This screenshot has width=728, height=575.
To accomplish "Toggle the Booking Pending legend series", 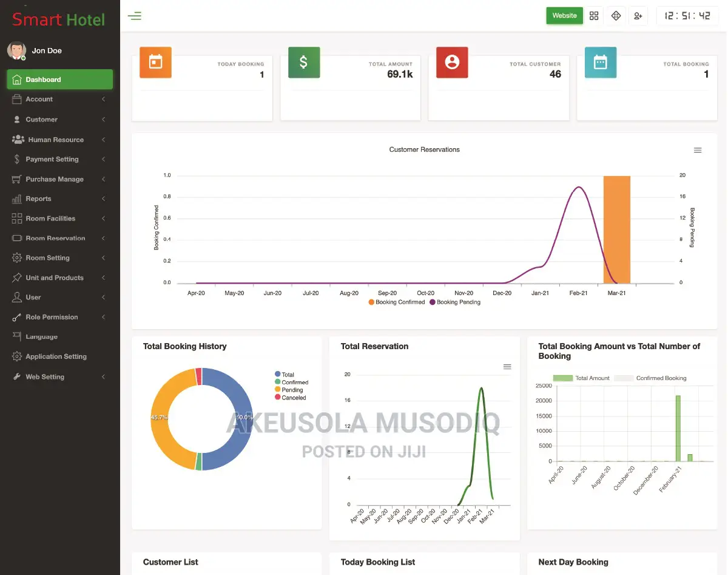I will click(455, 302).
